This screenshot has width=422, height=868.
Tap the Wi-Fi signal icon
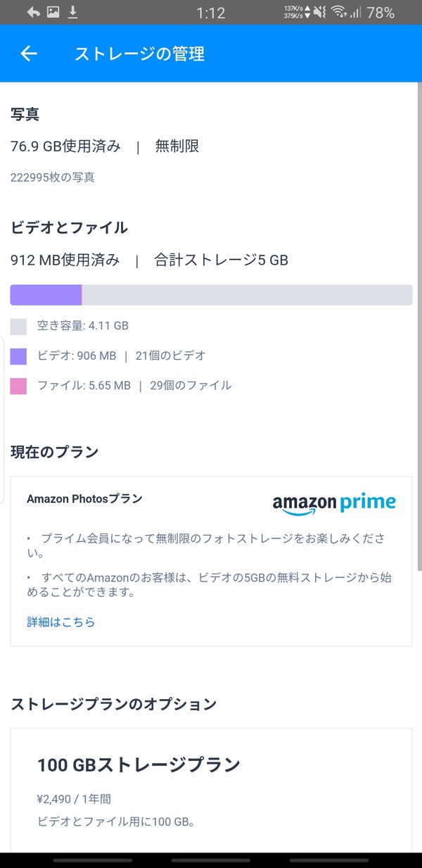(339, 12)
